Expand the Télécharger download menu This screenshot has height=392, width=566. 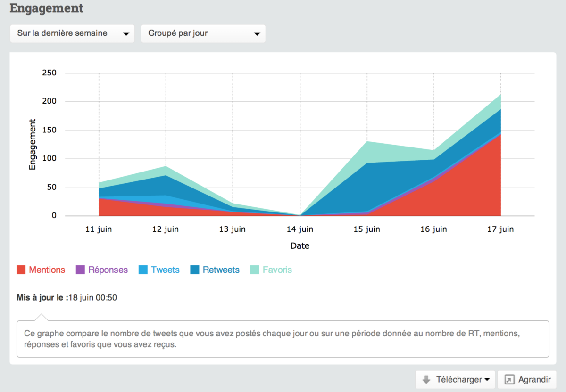coord(455,379)
